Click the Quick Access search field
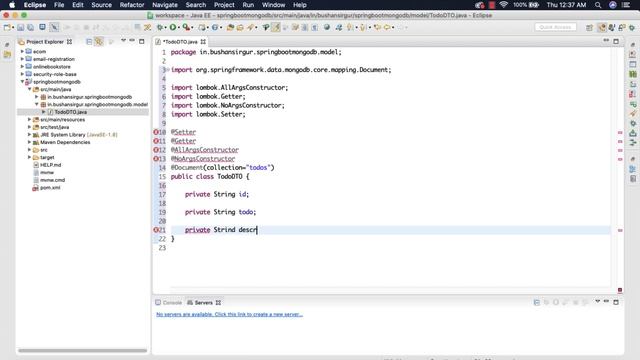Viewport: 640px width, 360px height. (x=555, y=27)
